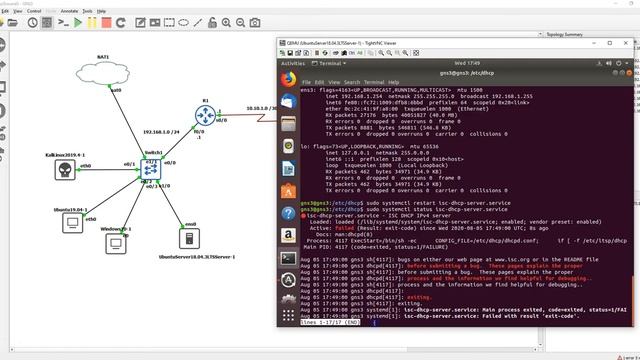Select the Windows10-1 computer node
Viewport: 640px width, 360px height.
[x=116, y=244]
